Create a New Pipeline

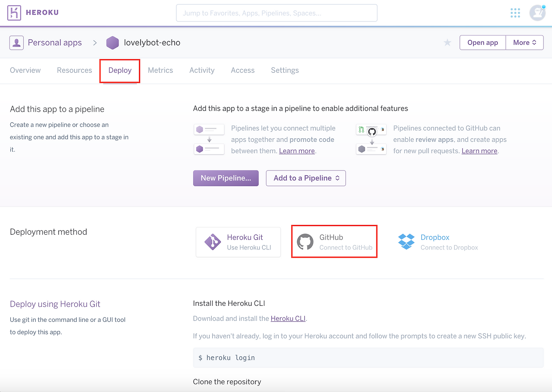pos(226,178)
